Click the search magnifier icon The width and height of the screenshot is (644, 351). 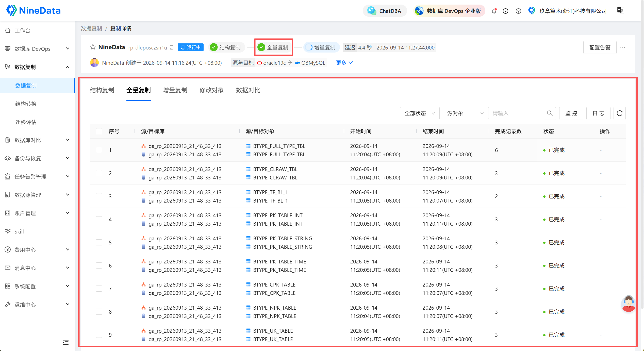(x=550, y=113)
